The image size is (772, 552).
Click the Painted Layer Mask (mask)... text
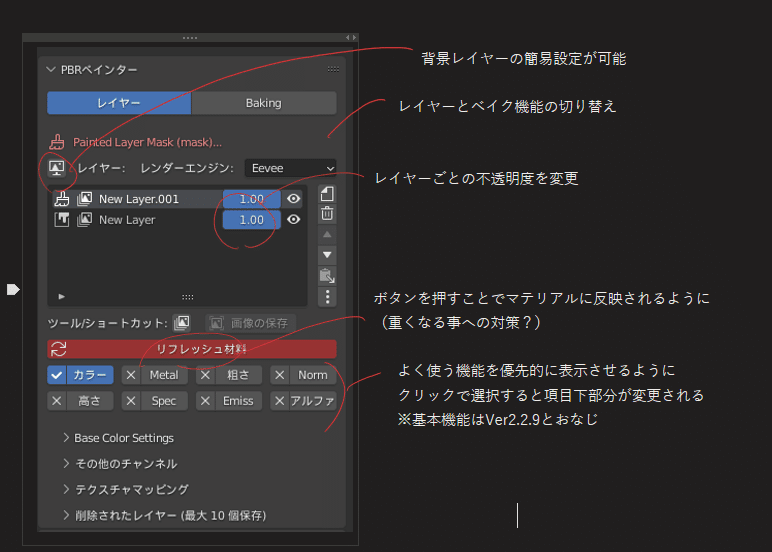coord(147,142)
